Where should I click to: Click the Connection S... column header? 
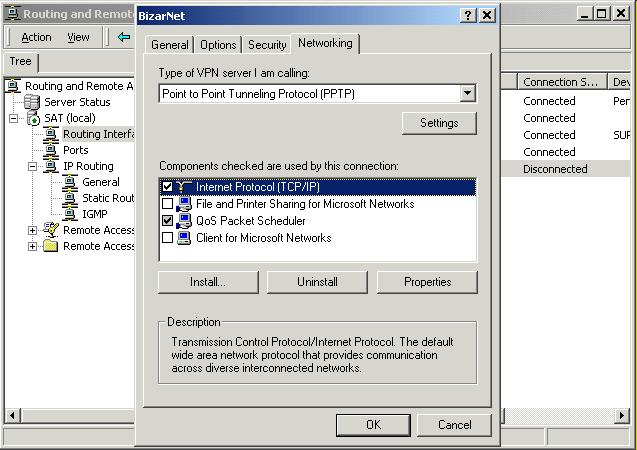click(562, 82)
